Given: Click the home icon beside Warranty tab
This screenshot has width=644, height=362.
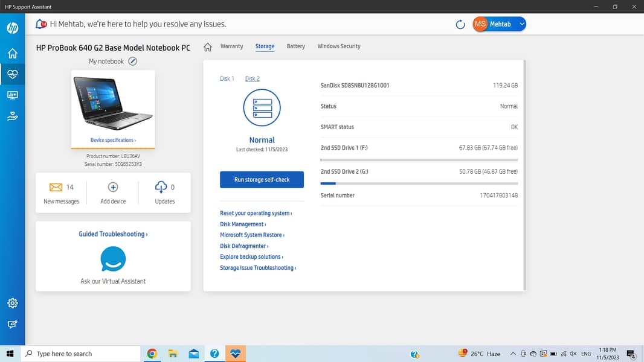Looking at the screenshot, I should point(208,46).
